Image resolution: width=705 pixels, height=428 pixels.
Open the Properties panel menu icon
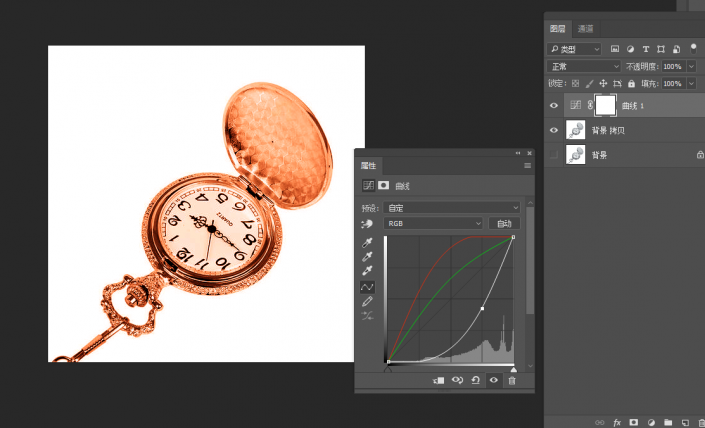point(527,166)
